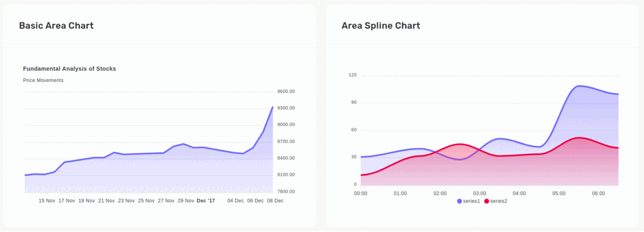This screenshot has height=232, width=644.
Task: Select the 9600.00 y-axis value
Action: [286, 92]
